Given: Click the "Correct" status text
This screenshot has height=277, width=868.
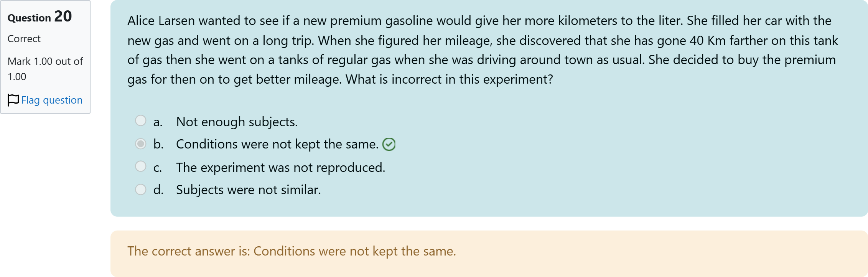Looking at the screenshot, I should (x=24, y=39).
